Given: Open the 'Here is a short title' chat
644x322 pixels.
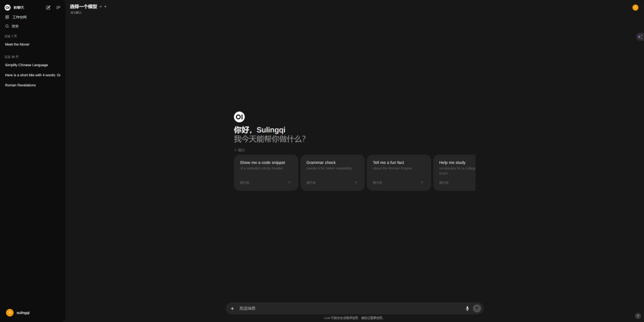Looking at the screenshot, I should [x=32, y=75].
